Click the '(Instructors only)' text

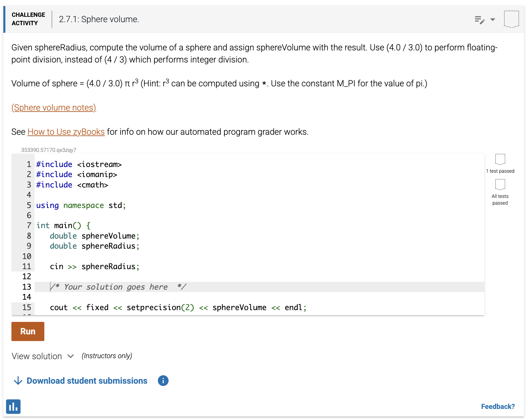[x=107, y=356]
